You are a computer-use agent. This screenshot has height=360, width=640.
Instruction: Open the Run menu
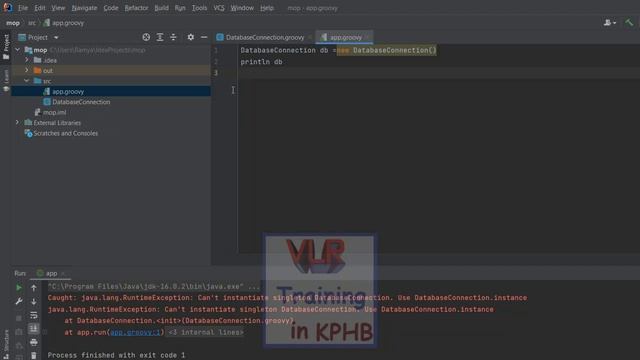pos(180,8)
